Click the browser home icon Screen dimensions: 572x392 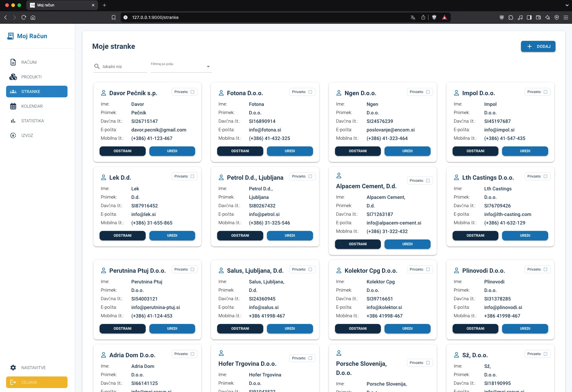tap(33, 17)
